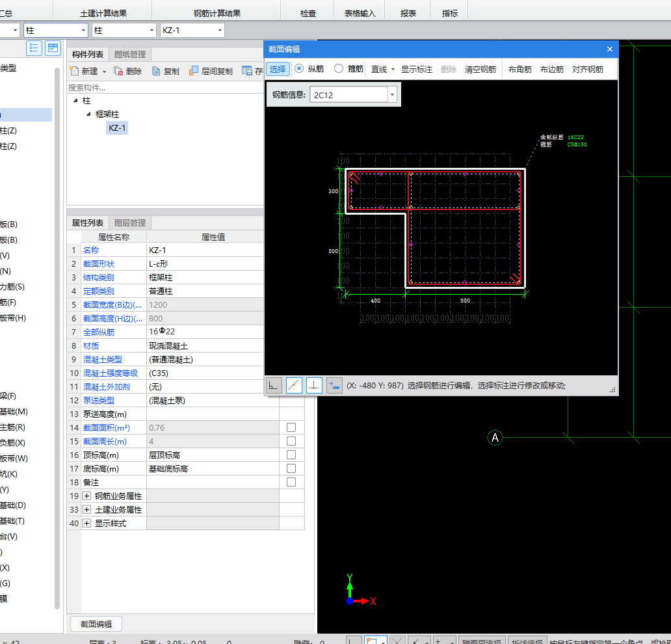Select the 箍筋 radio option
Image resolution: width=671 pixels, height=644 pixels.
339,68
